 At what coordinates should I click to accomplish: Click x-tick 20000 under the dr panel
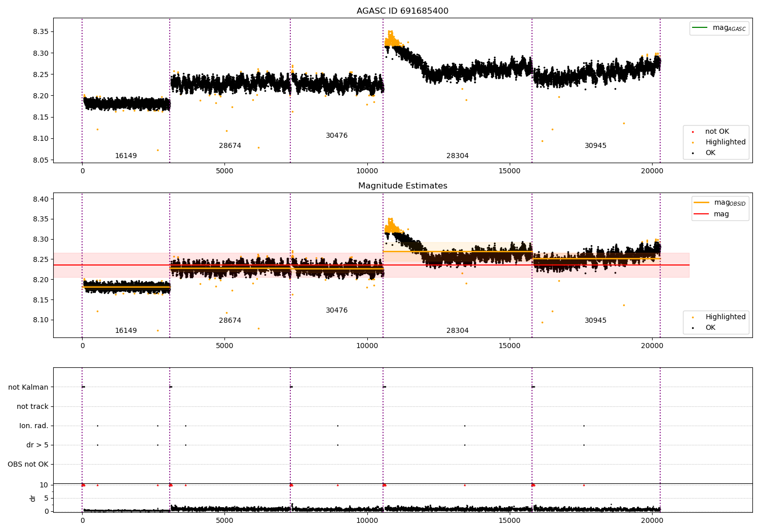[x=652, y=520]
